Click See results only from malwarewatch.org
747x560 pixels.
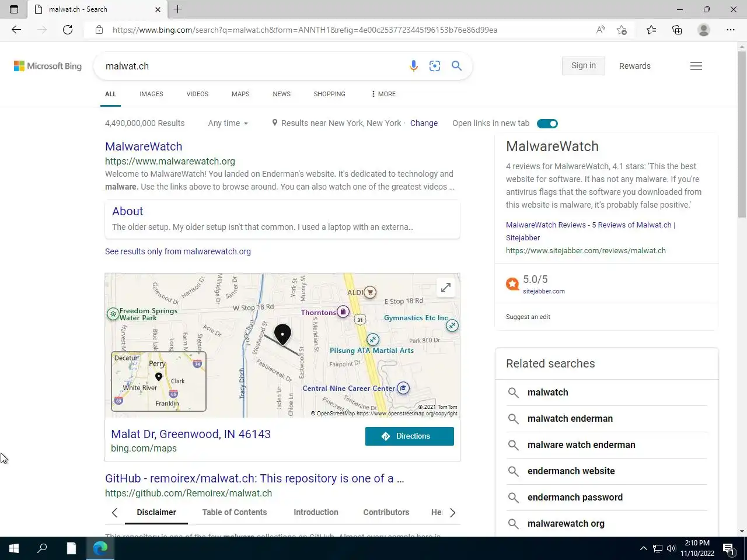coord(178,251)
